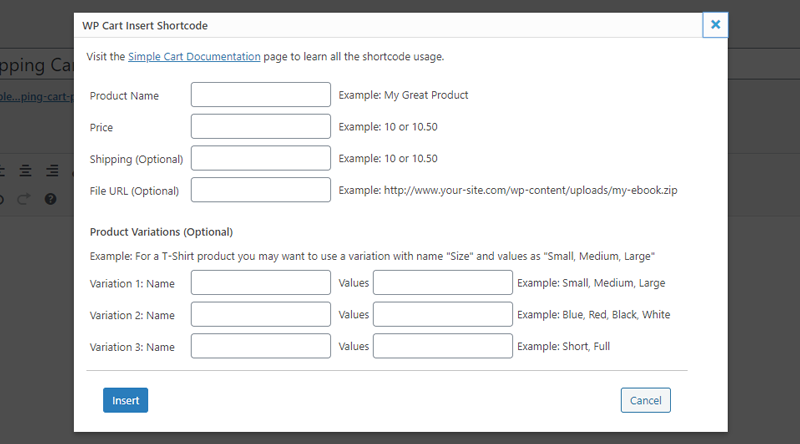
Task: Select the Shipping (Optional) input field
Action: pos(261,158)
